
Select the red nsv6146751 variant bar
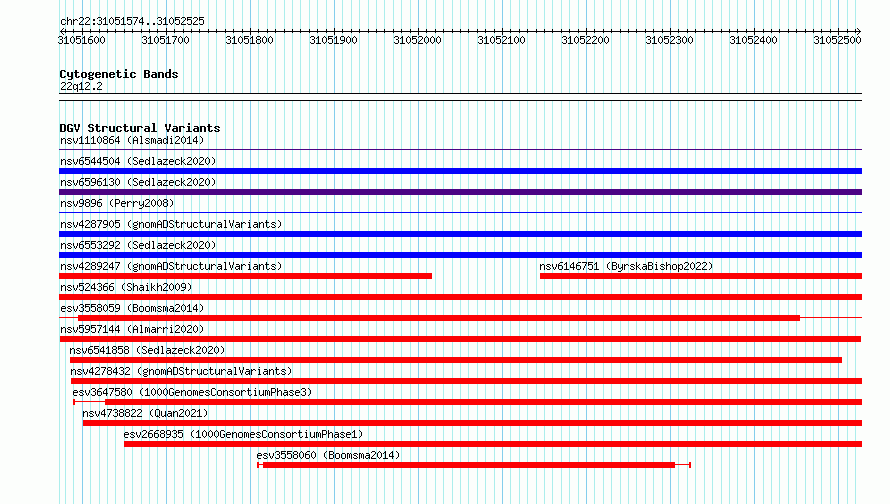point(701,276)
